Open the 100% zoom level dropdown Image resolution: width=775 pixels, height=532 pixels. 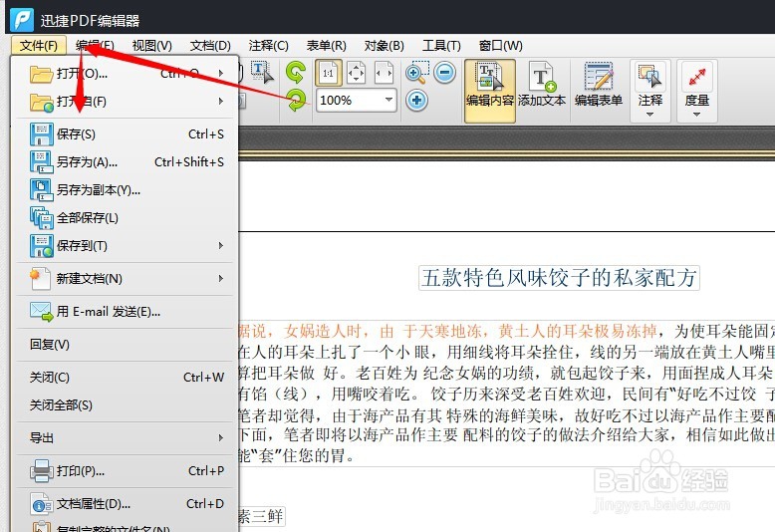(x=388, y=101)
